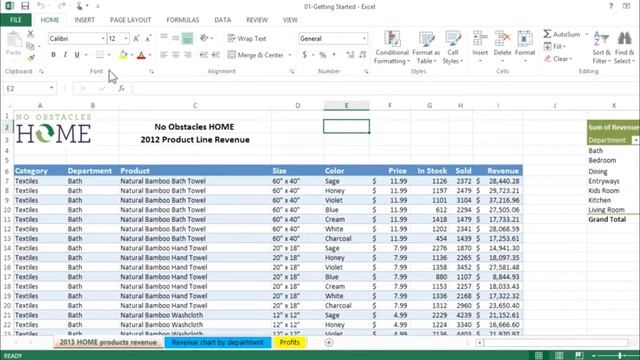Click Decrease Decimal

pyautogui.click(x=362, y=55)
